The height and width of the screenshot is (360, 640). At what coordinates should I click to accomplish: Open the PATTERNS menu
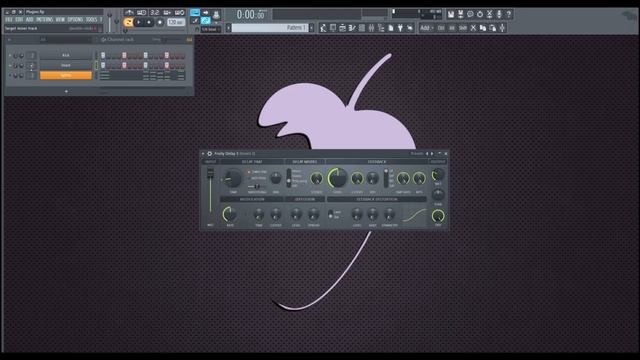point(44,20)
